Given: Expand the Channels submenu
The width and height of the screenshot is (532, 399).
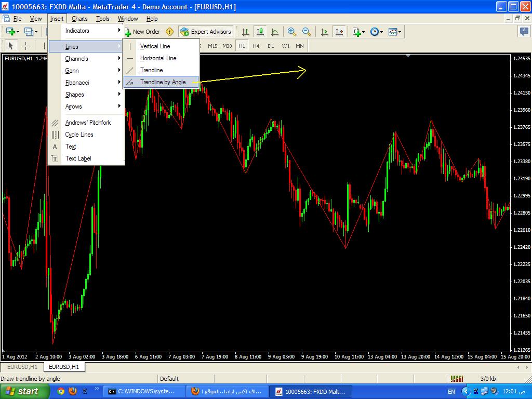Looking at the screenshot, I should [86, 59].
